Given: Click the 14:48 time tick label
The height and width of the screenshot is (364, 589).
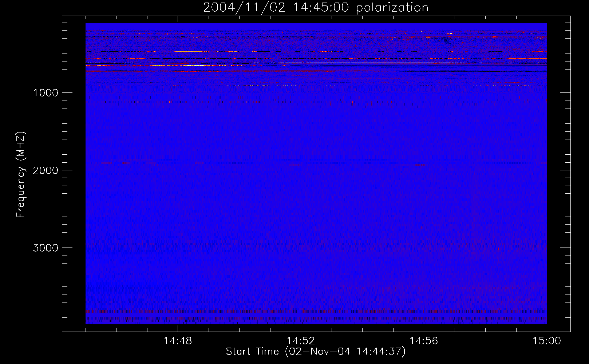Looking at the screenshot, I should point(178,341).
